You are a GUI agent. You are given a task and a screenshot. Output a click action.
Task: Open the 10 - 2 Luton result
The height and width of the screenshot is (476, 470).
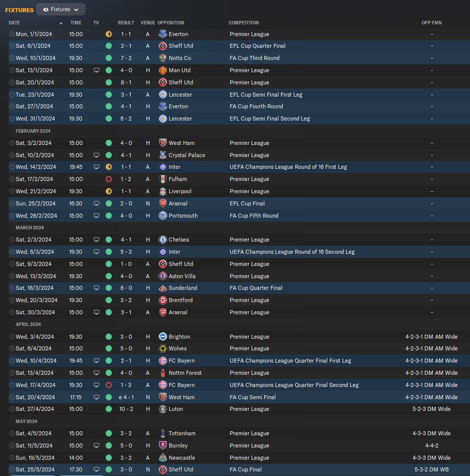click(x=126, y=409)
